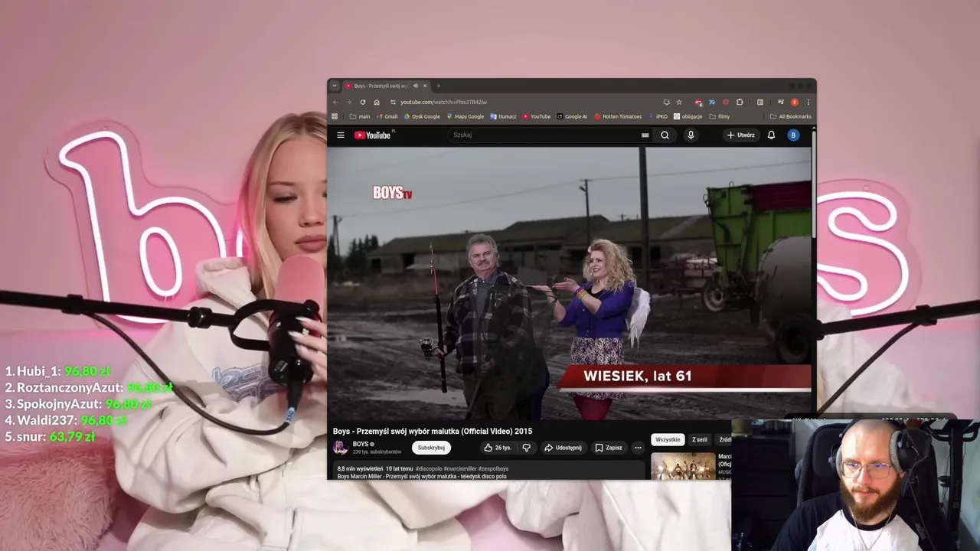Open the browser side panel icon
The height and width of the screenshot is (551, 980).
tap(760, 102)
